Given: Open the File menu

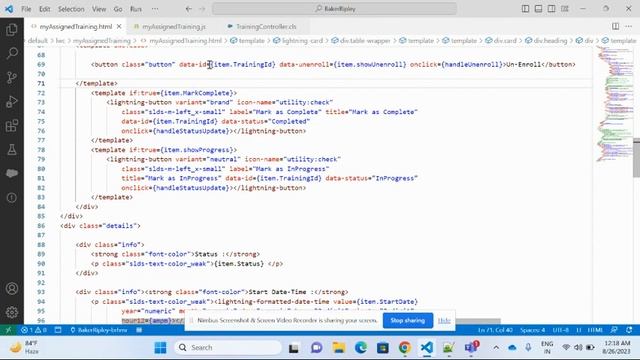Looking at the screenshot, I should pos(27,9).
